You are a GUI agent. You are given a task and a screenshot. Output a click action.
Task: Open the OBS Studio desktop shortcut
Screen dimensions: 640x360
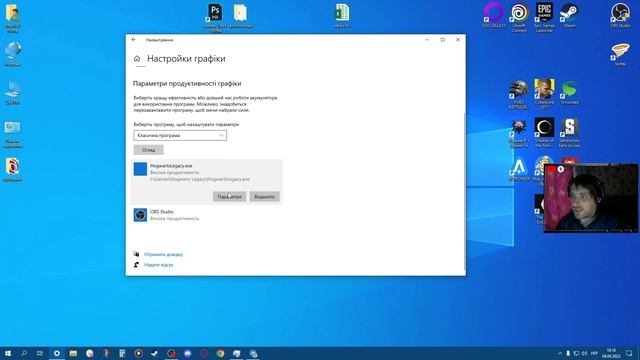pyautogui.click(x=620, y=15)
